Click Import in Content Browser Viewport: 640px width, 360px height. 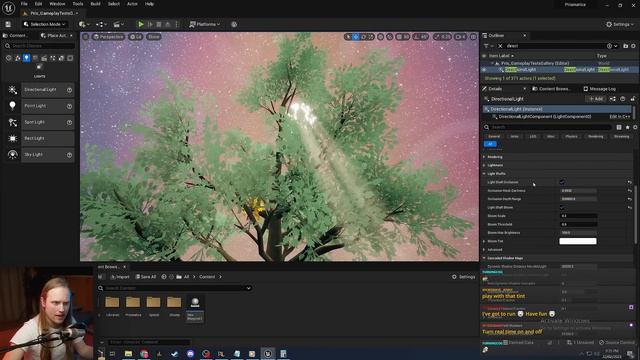[x=120, y=277]
